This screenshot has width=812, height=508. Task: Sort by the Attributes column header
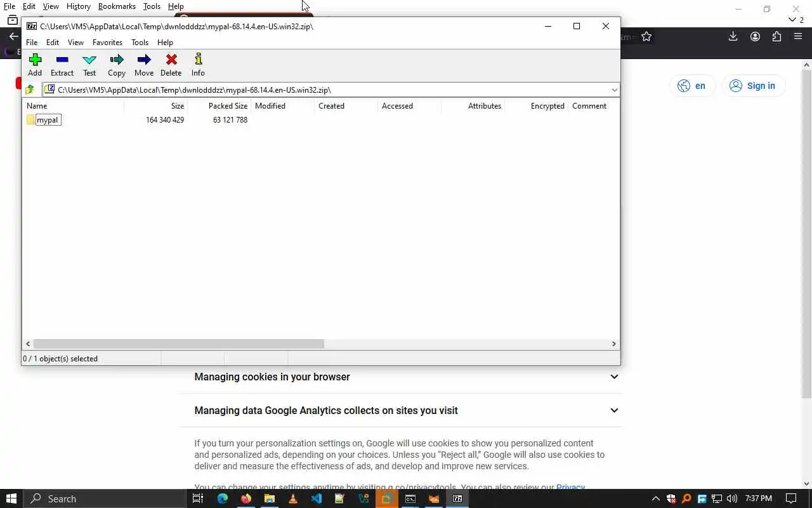click(x=473, y=106)
